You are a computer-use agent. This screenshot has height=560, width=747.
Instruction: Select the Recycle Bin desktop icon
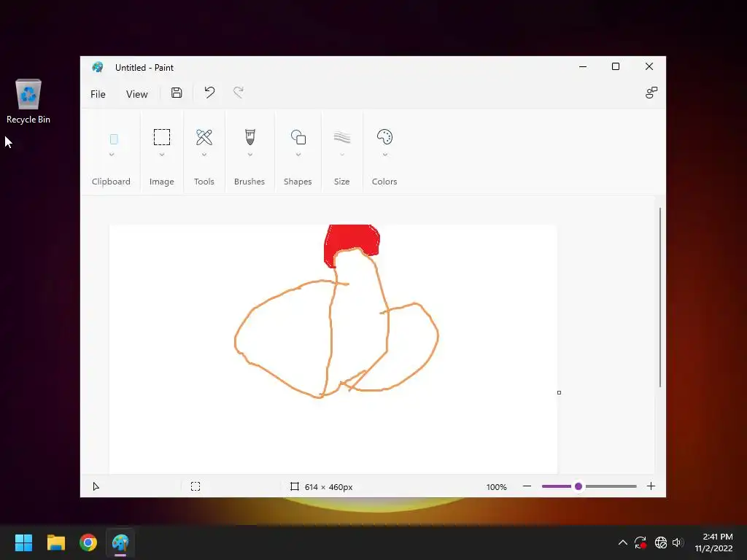28,101
